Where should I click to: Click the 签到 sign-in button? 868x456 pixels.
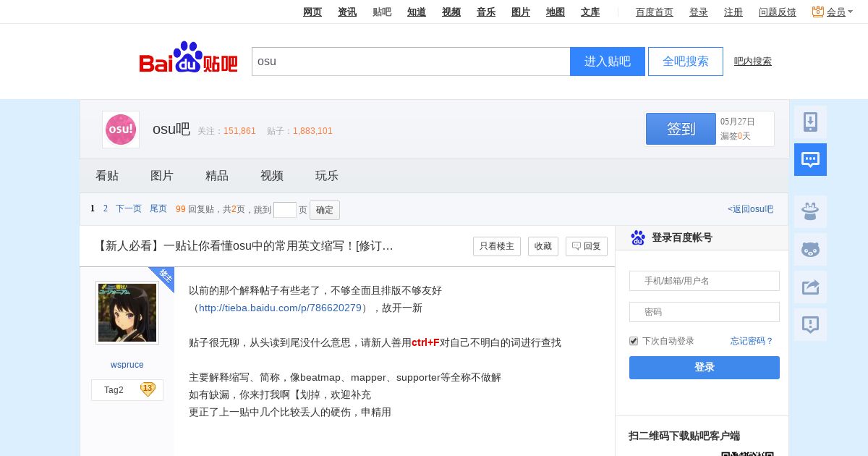681,129
